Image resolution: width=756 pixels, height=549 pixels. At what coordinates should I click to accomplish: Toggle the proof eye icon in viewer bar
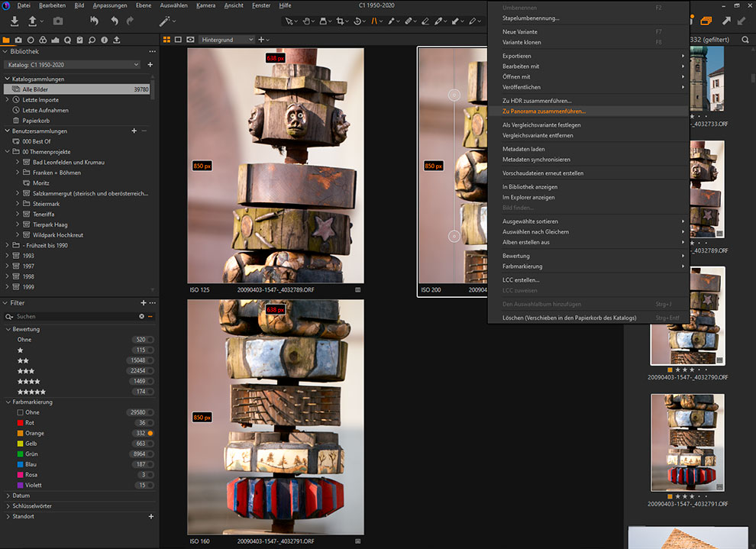pyautogui.click(x=190, y=40)
